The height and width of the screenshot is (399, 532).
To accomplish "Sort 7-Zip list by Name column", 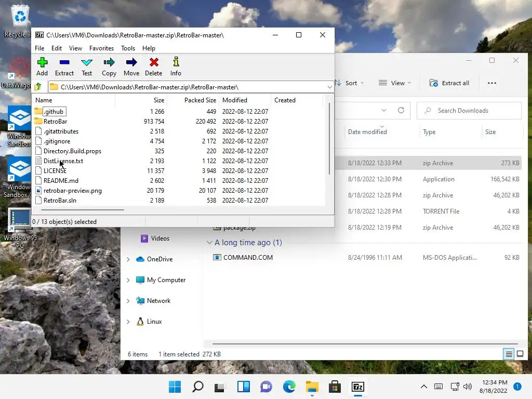I will click(74, 100).
